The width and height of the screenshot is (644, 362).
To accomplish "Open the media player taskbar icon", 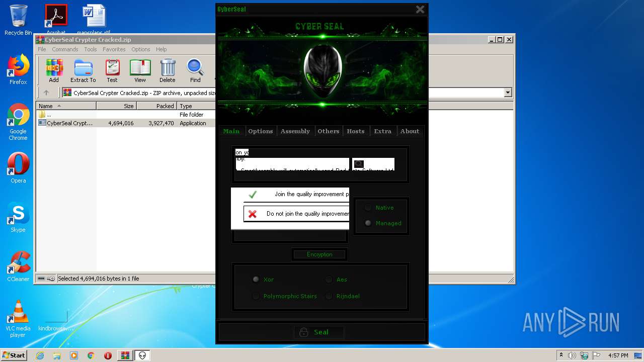I will (x=74, y=355).
